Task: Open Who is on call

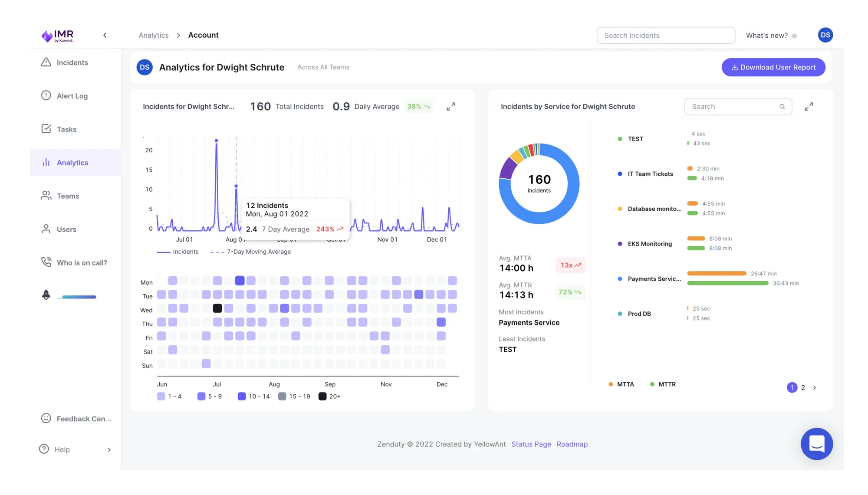Action: tap(82, 263)
